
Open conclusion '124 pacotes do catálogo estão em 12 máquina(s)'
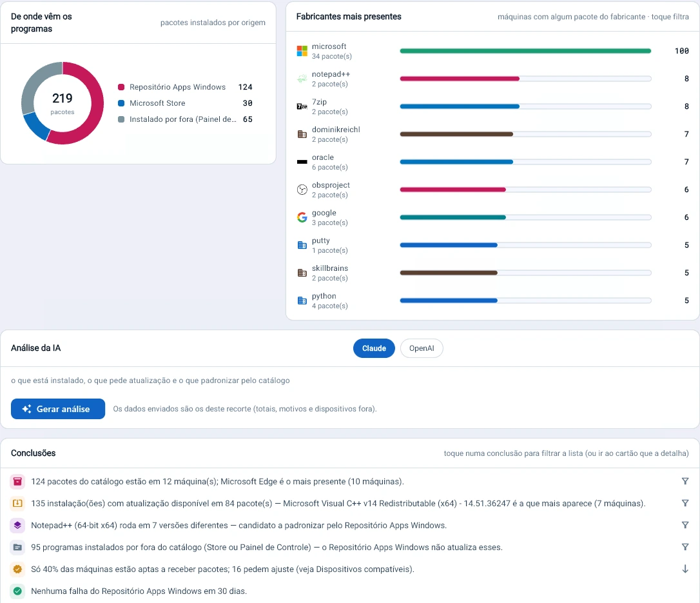tap(217, 482)
